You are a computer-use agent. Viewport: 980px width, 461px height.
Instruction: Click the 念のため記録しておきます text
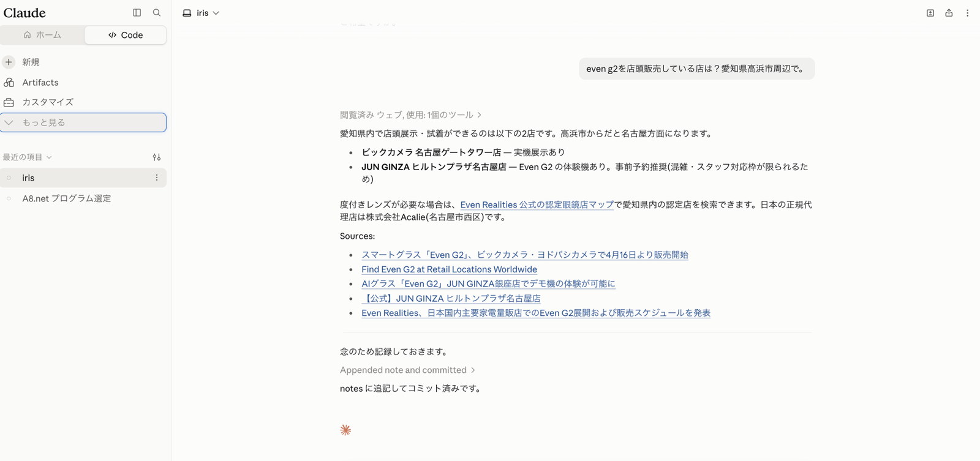(x=395, y=351)
